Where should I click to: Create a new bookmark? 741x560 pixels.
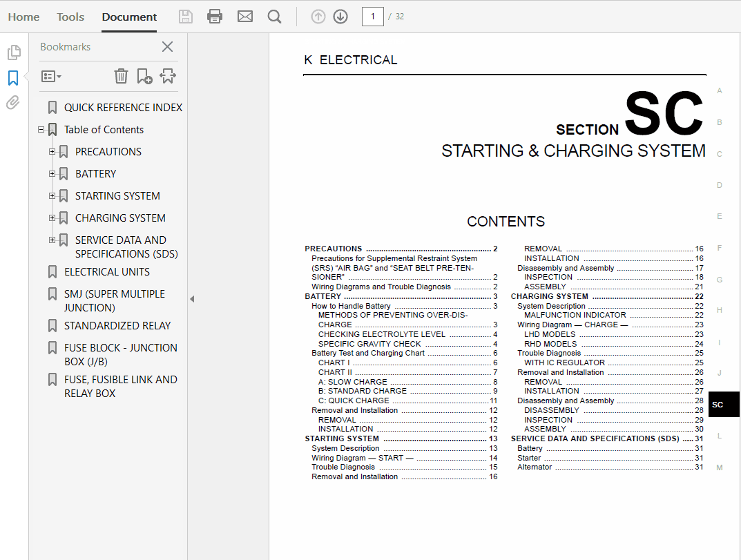[x=144, y=76]
